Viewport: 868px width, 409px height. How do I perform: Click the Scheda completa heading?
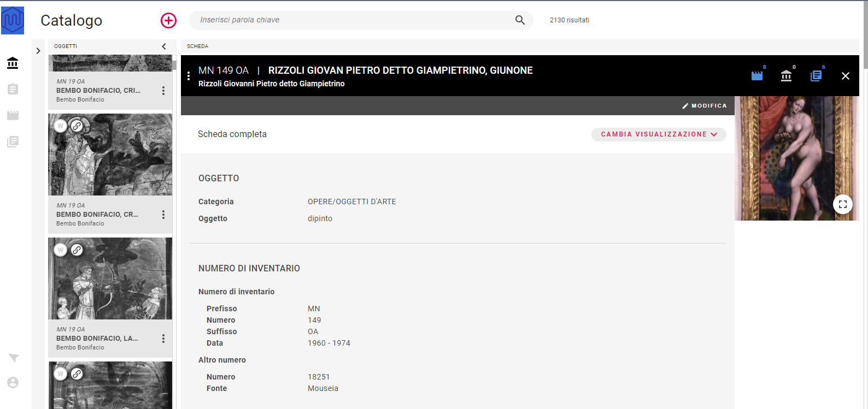232,134
